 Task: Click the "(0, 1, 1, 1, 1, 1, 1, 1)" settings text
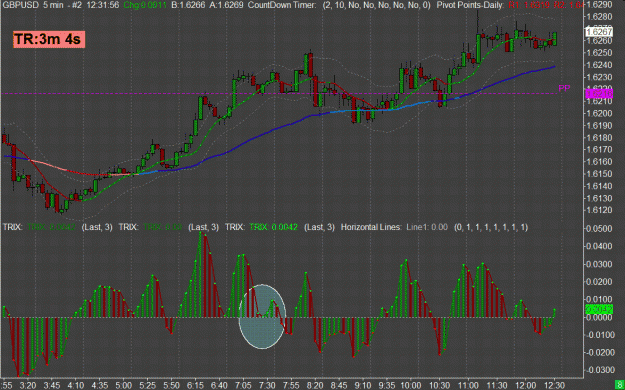[491, 227]
